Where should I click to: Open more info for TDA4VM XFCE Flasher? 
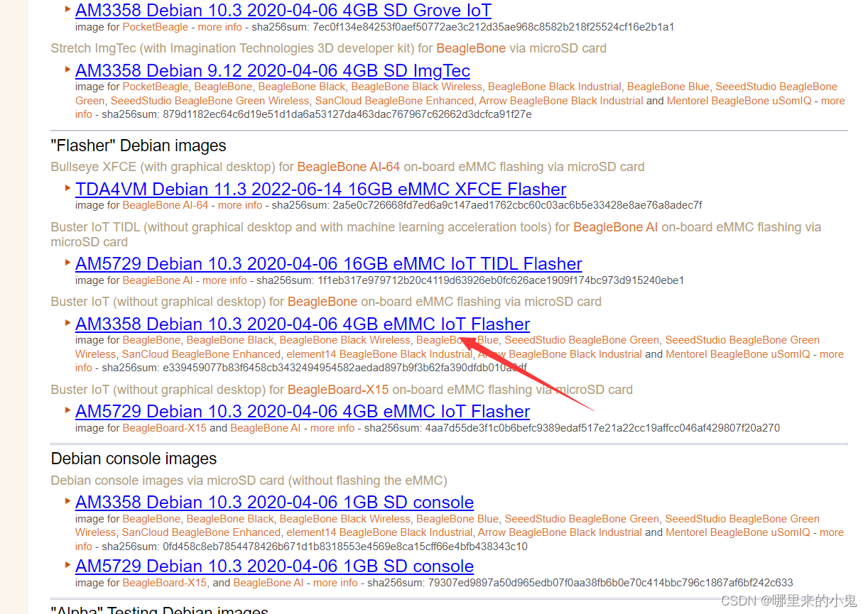click(x=240, y=205)
